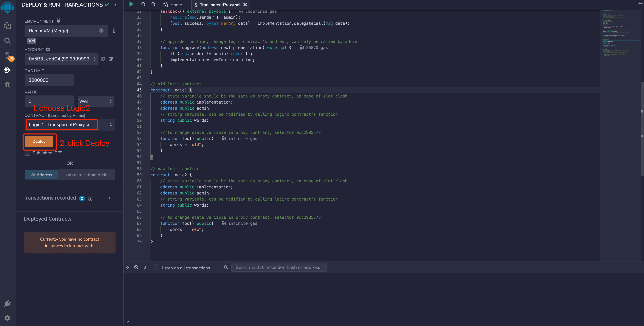Open the Logic2 contract selection dropdown
This screenshot has height=326, width=644.
(x=70, y=125)
